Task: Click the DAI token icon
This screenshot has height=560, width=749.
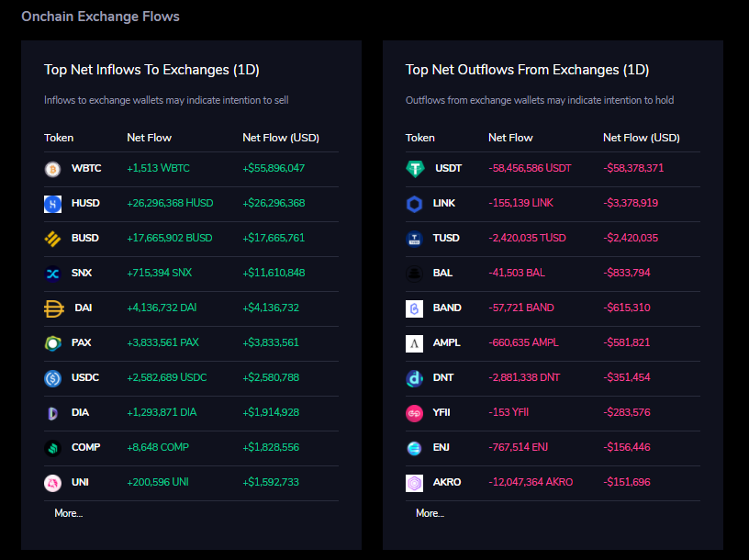Action: click(52, 308)
